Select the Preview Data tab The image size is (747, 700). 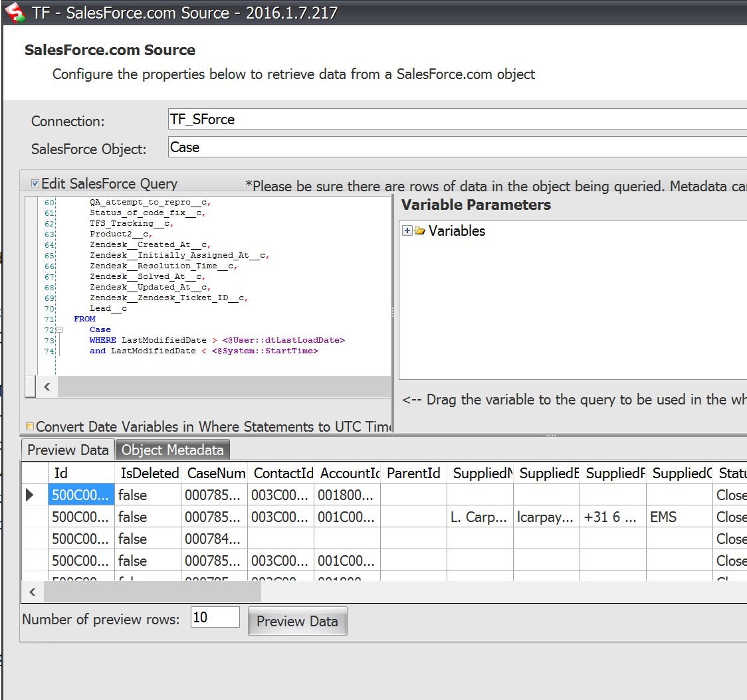click(66, 450)
